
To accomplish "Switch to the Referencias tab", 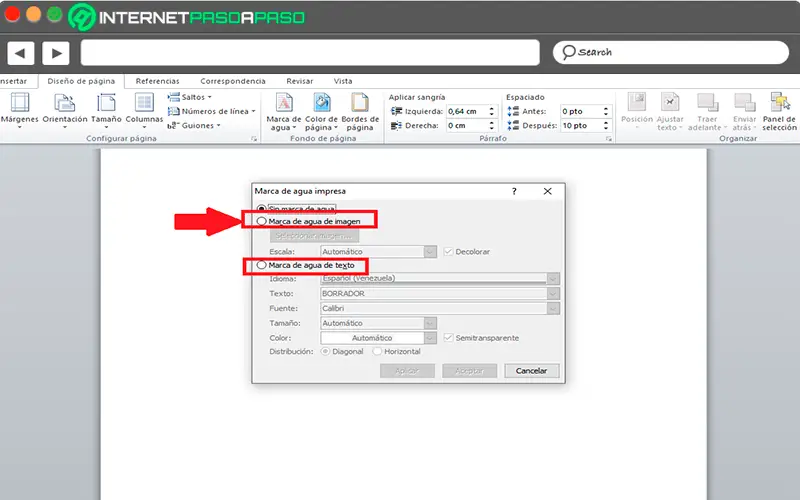I will click(158, 81).
